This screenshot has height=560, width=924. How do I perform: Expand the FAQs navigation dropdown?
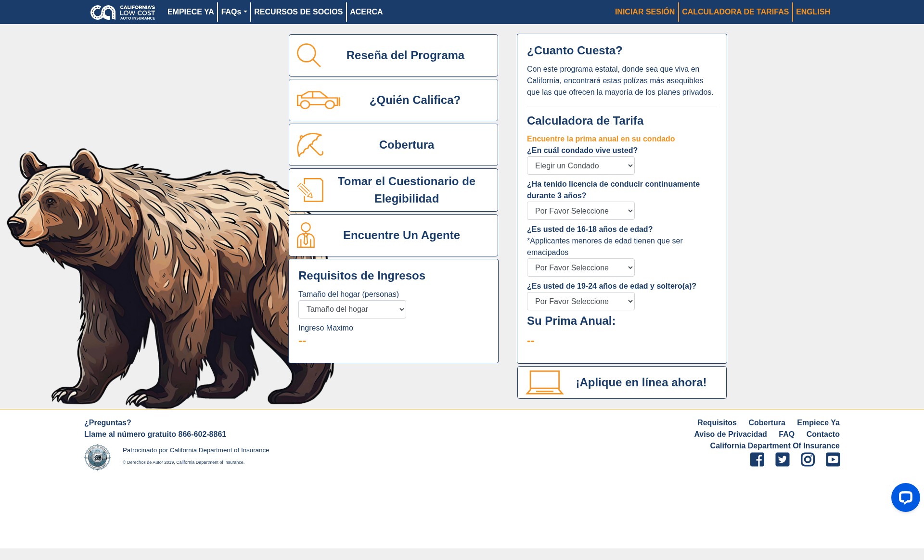[x=234, y=12]
